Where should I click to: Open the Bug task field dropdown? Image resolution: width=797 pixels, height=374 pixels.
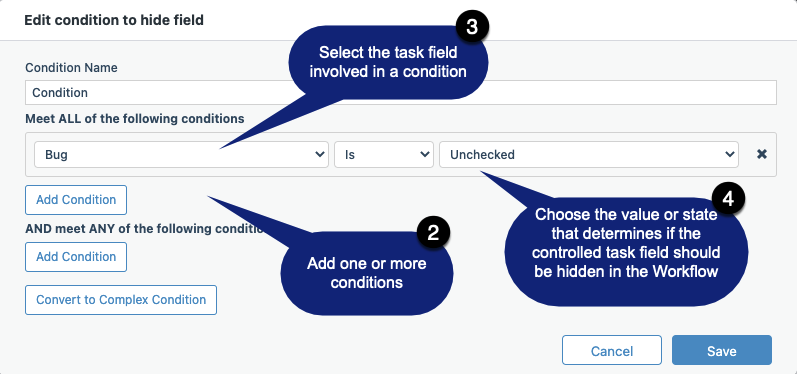click(x=181, y=154)
